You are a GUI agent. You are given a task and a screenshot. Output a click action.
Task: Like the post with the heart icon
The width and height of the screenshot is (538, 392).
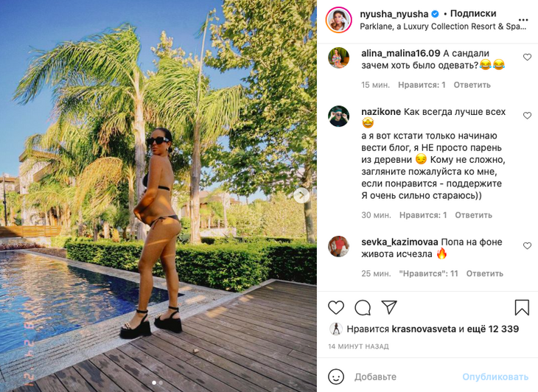[x=336, y=308]
